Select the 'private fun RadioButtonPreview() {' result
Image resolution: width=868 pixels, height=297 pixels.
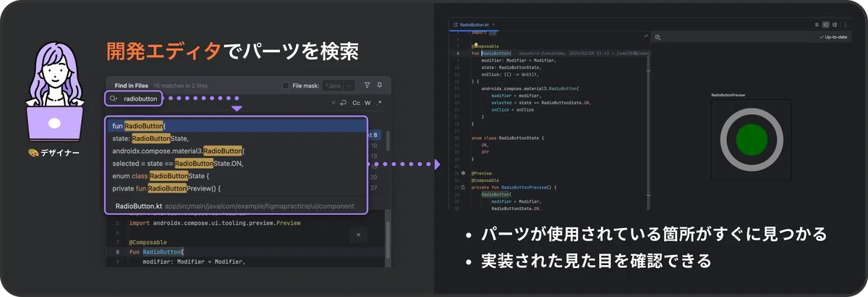click(x=237, y=188)
